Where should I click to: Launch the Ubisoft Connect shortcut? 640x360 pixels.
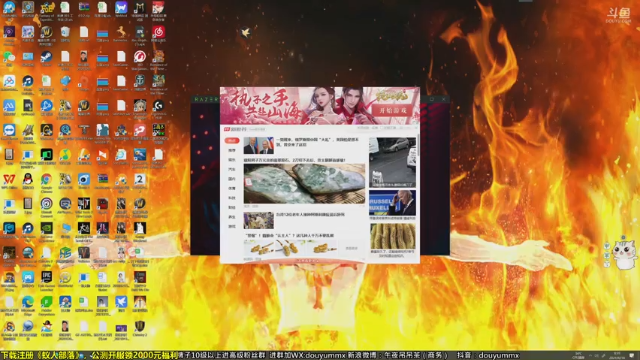pos(47,204)
